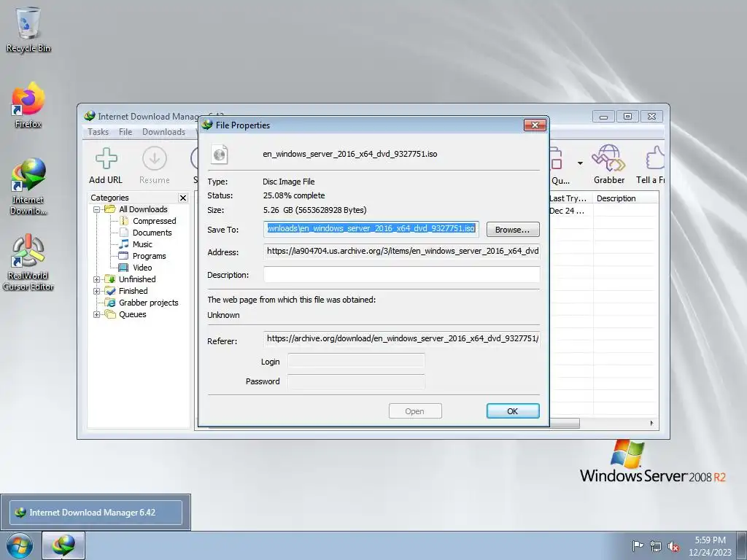747x560 pixels.
Task: Open Internet Download Manager desktop shortcut
Action: point(28,187)
